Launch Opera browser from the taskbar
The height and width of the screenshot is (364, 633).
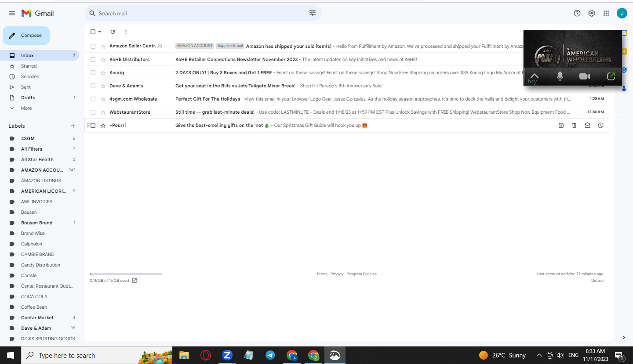click(x=205, y=355)
